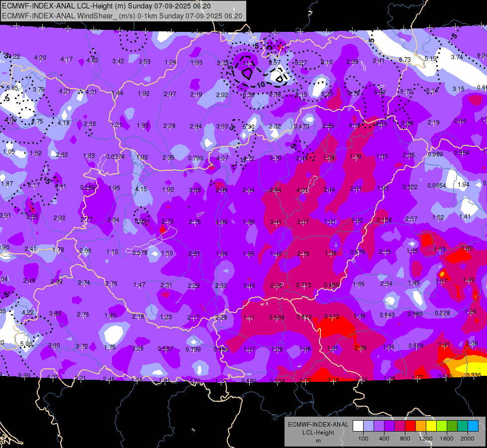Click the wind shear value 8.57
Viewport: 487px width, 448px height.
(x=275, y=63)
